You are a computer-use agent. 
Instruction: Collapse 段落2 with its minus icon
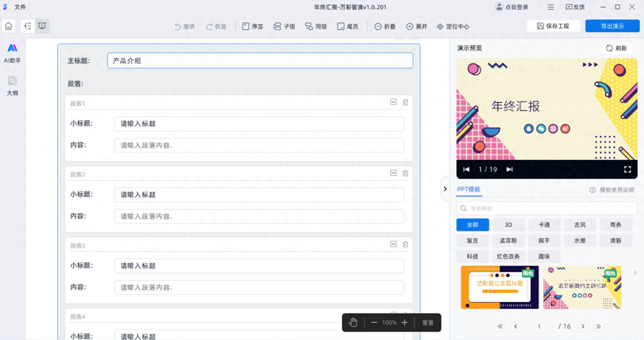(x=393, y=173)
